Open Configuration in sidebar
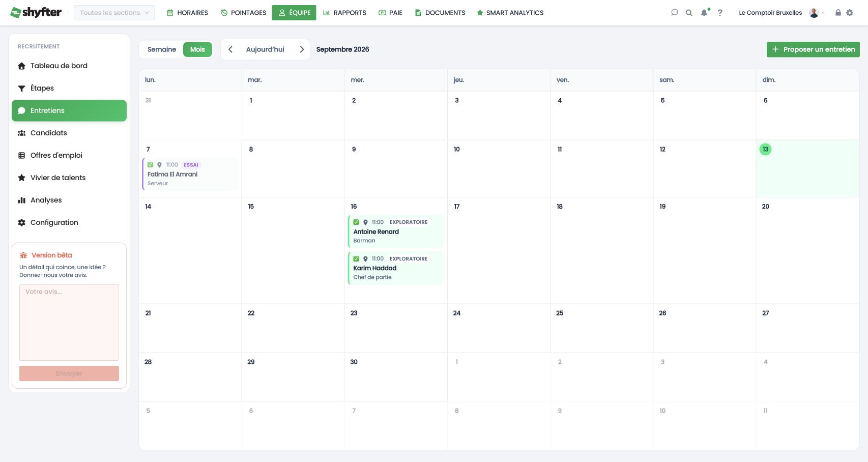 69,222
